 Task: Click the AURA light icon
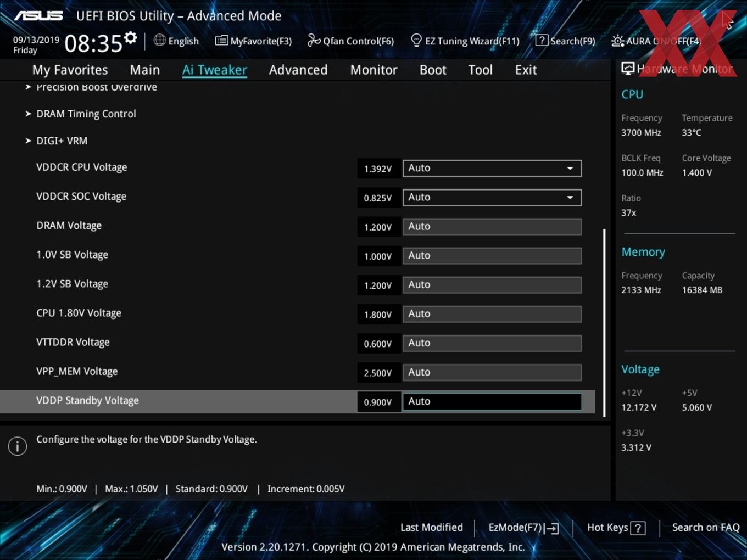tap(617, 41)
